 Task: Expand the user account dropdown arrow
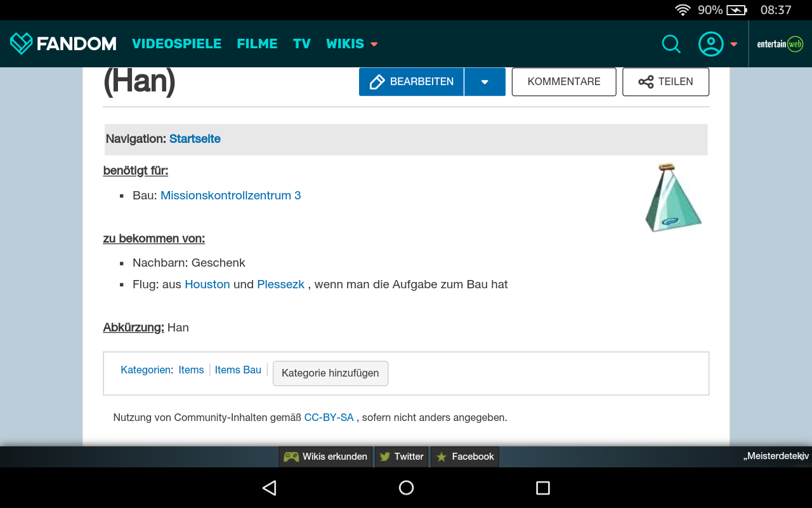734,44
